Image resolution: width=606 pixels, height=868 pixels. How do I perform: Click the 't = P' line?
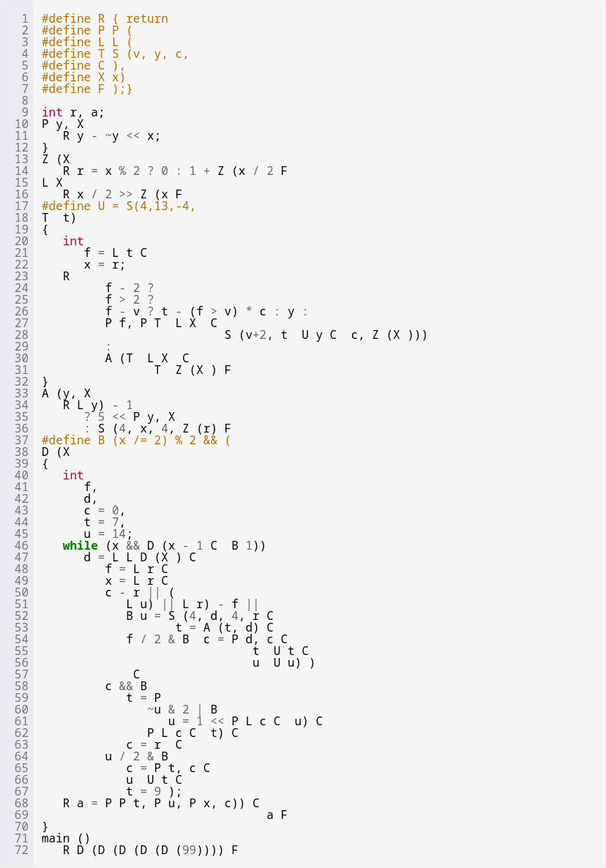pyautogui.click(x=143, y=698)
